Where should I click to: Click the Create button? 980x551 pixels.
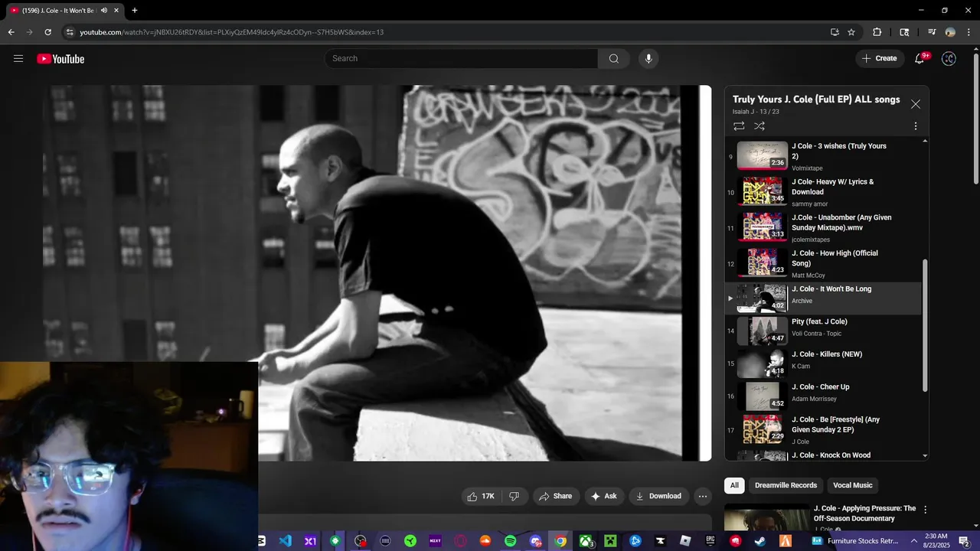pyautogui.click(x=879, y=59)
